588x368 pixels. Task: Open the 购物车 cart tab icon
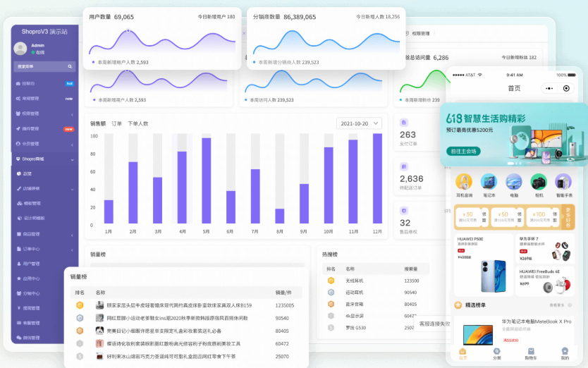pos(530,352)
